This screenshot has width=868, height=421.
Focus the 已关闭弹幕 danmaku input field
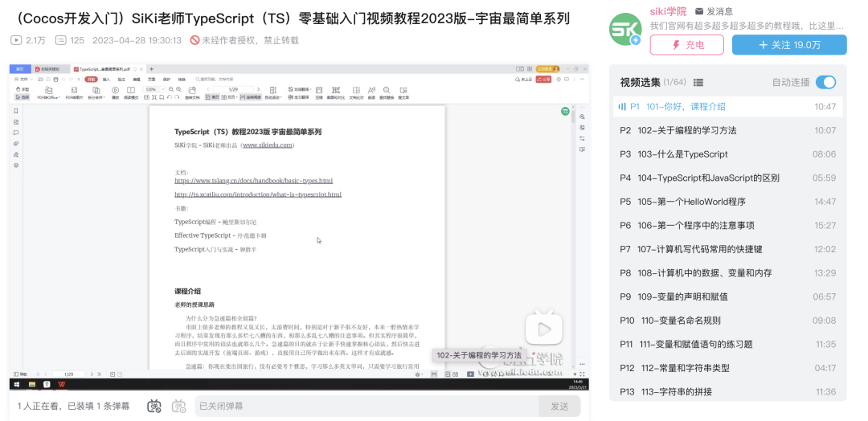click(x=368, y=406)
